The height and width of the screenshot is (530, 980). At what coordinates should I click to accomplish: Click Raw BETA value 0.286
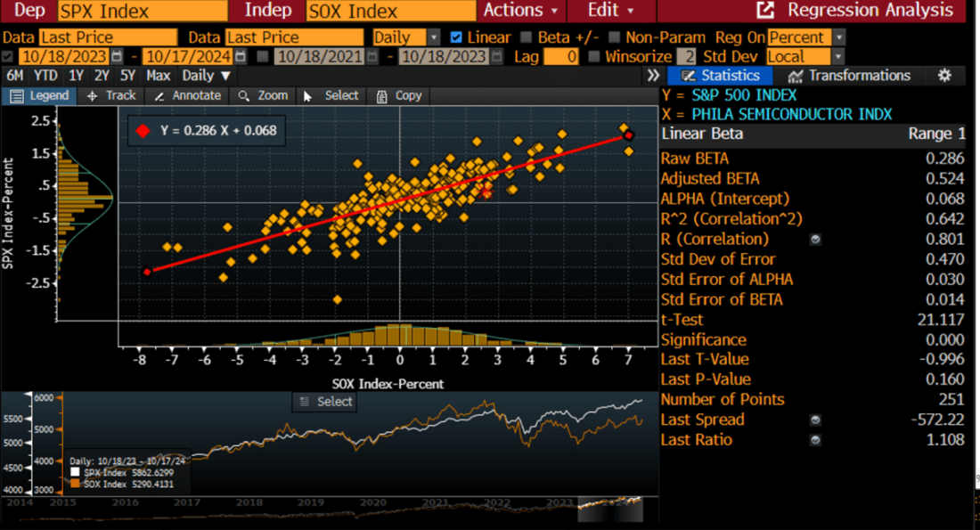coord(944,159)
